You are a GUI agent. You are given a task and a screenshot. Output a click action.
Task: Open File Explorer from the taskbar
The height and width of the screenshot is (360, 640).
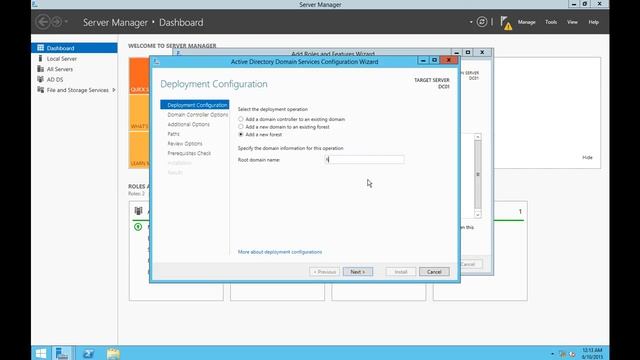tap(113, 353)
